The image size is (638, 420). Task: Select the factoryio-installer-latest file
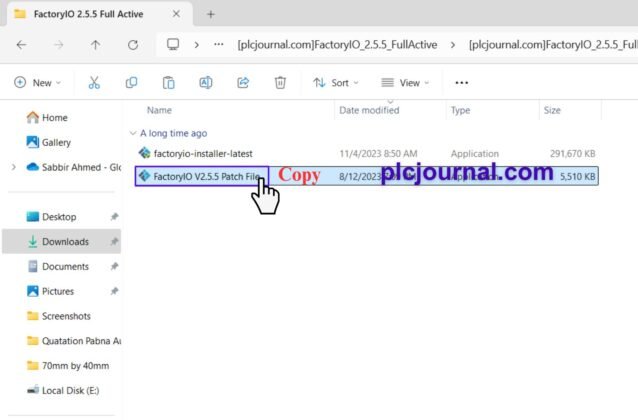click(x=209, y=153)
